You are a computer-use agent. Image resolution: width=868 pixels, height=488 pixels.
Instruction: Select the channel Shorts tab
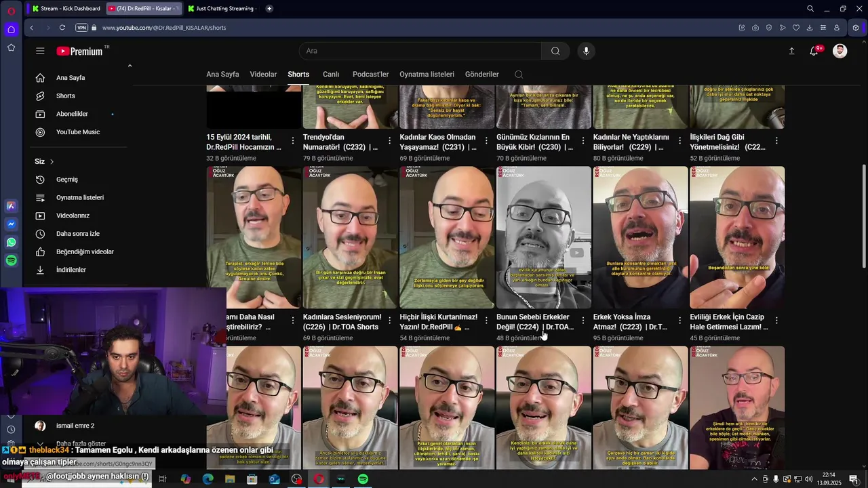click(298, 75)
